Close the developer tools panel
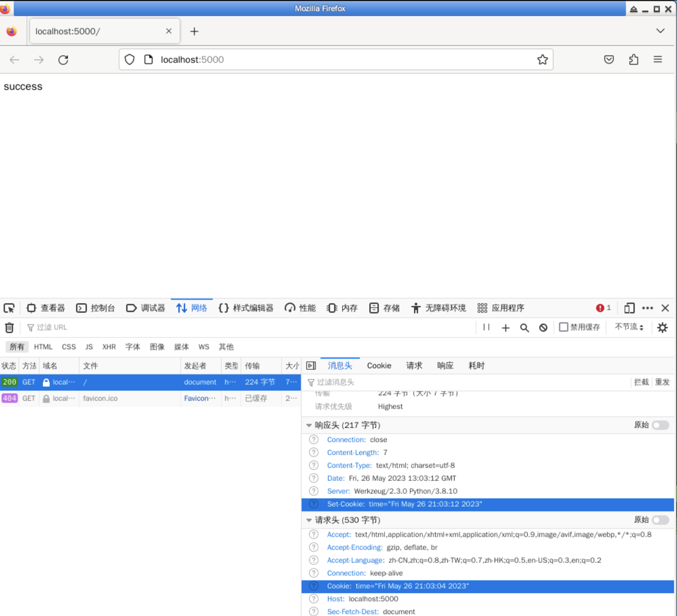This screenshot has height=616, width=677. (665, 308)
